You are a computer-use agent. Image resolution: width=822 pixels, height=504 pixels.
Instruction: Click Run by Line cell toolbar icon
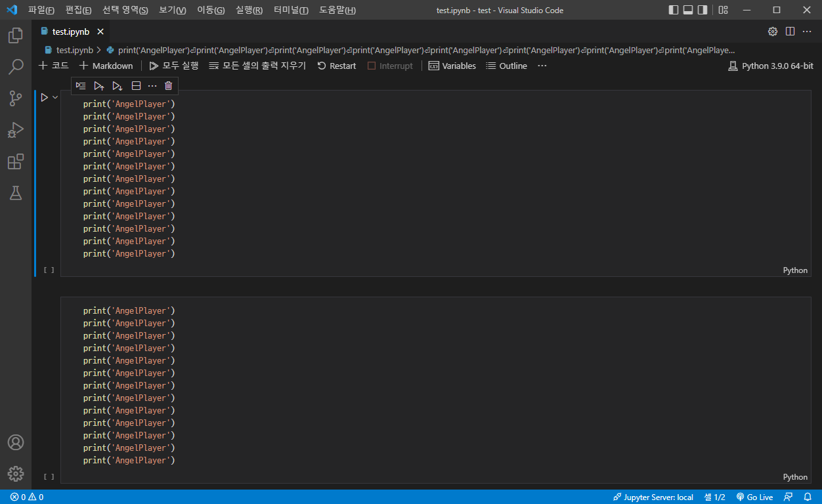tap(81, 85)
